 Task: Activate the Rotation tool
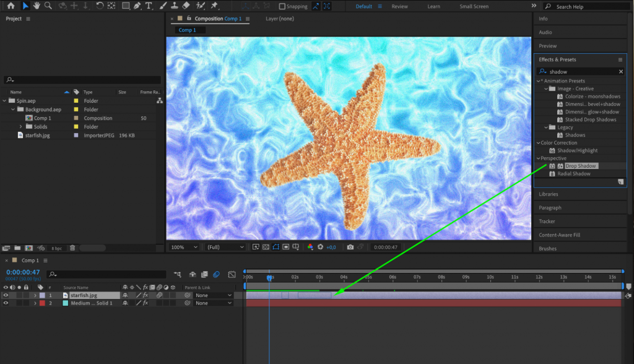click(100, 6)
